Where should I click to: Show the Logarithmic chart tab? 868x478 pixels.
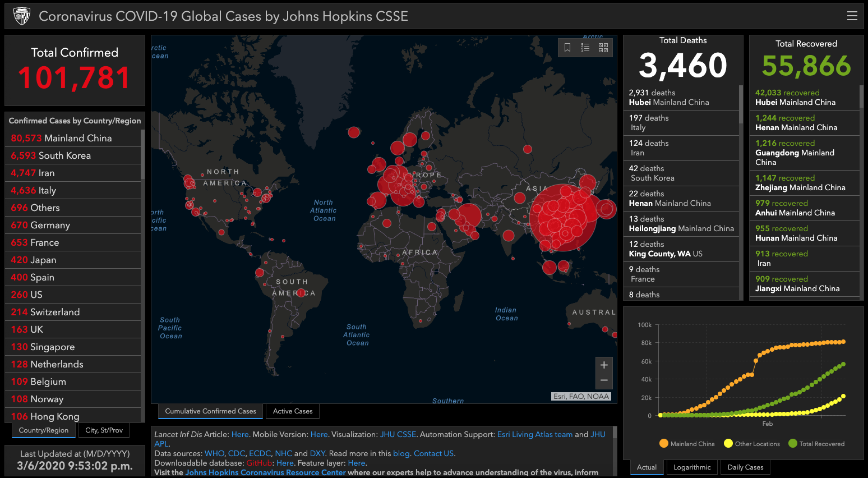click(x=692, y=467)
